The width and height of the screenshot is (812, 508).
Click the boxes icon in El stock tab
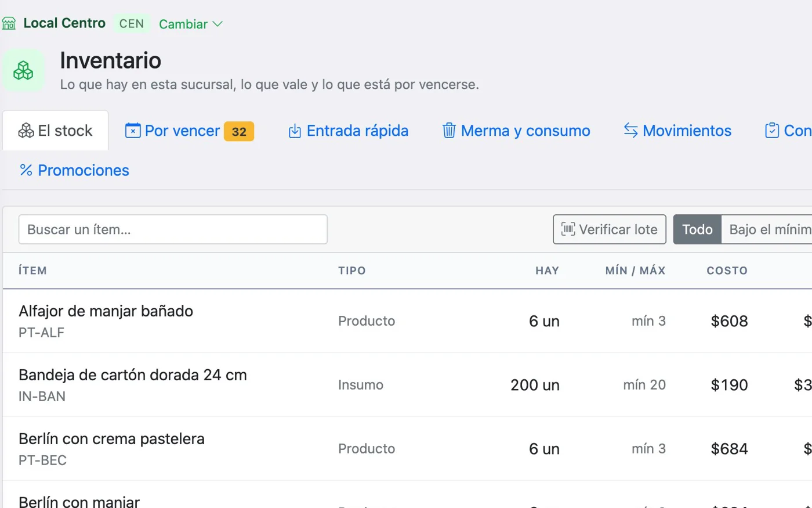pos(26,131)
